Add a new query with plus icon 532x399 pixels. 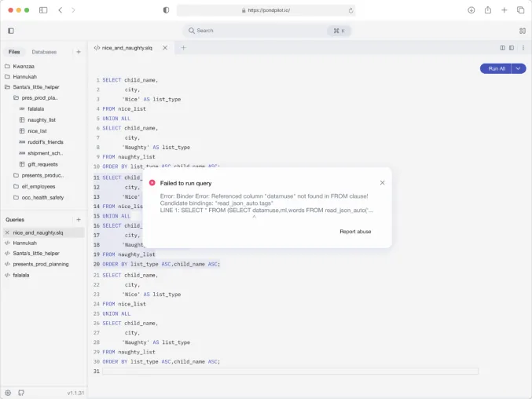coord(79,220)
